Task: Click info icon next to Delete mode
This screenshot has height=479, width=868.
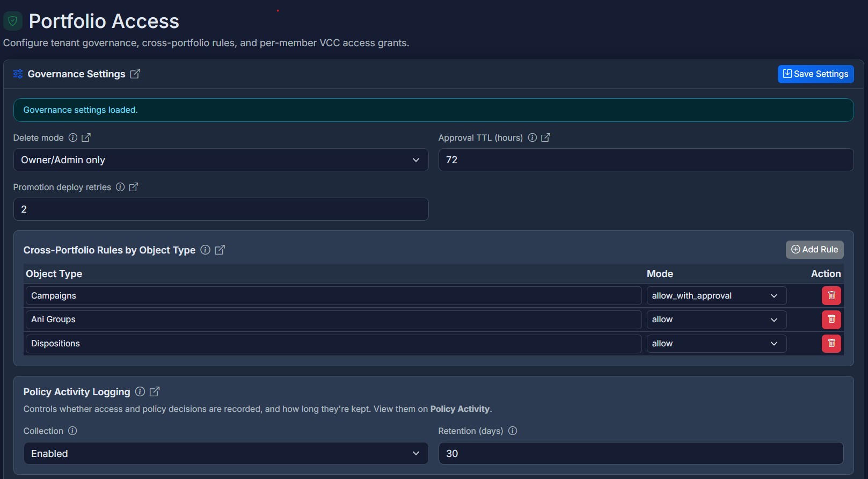Action: pyautogui.click(x=73, y=137)
